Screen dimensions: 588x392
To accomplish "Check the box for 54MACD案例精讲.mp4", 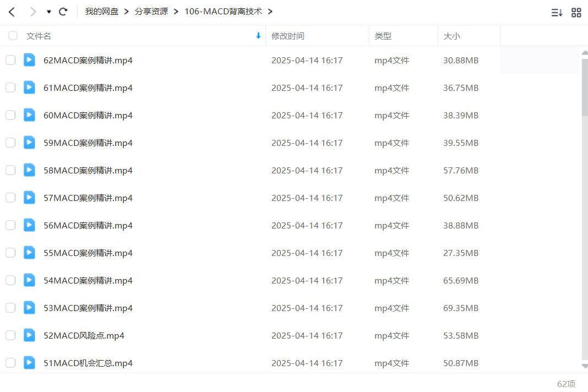I will point(10,280).
